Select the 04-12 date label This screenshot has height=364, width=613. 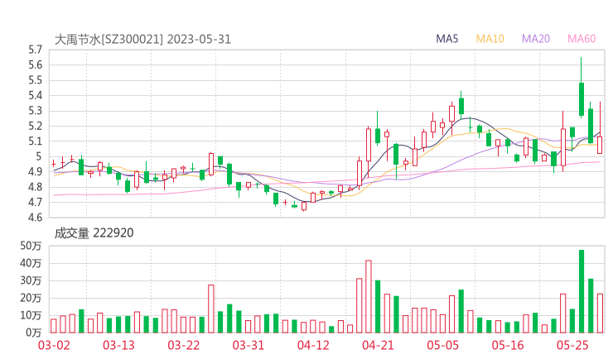coord(313,346)
